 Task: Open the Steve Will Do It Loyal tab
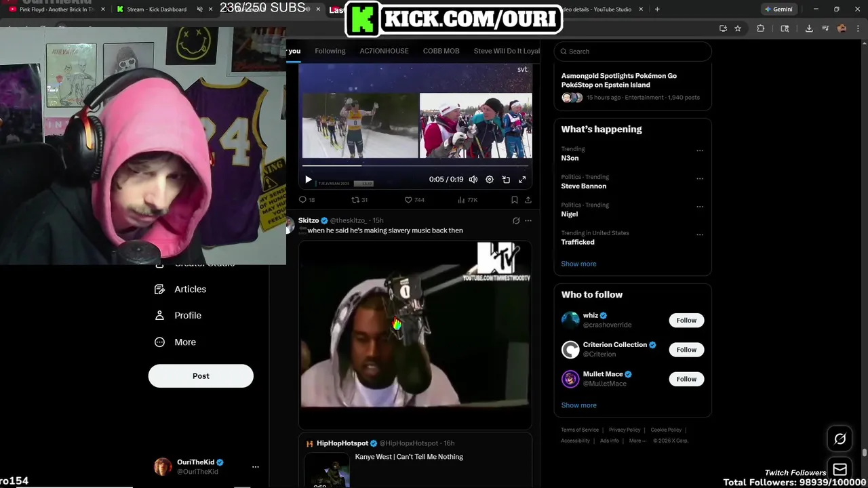507,51
